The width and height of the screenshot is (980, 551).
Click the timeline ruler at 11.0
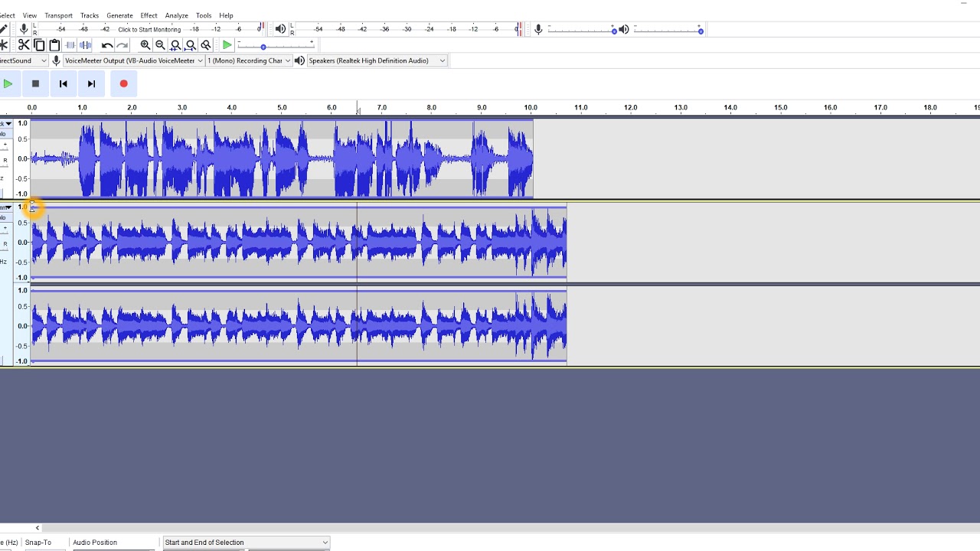(x=581, y=108)
